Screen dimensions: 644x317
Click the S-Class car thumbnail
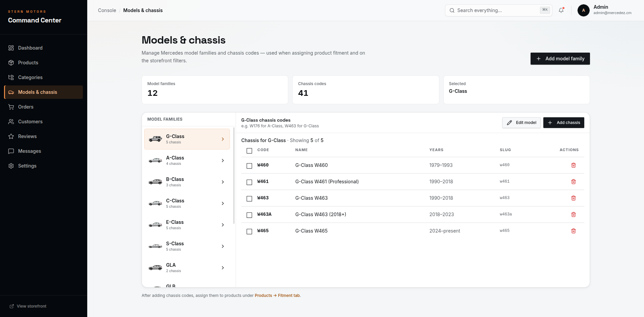155,246
